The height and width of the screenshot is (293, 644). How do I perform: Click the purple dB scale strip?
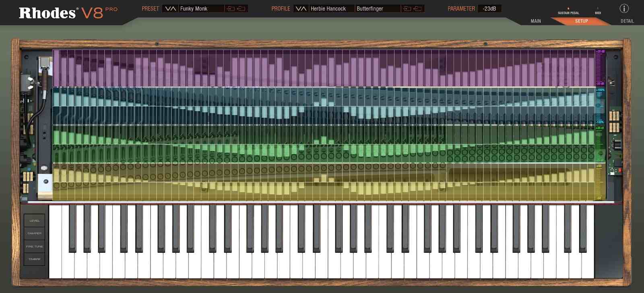[x=600, y=68]
